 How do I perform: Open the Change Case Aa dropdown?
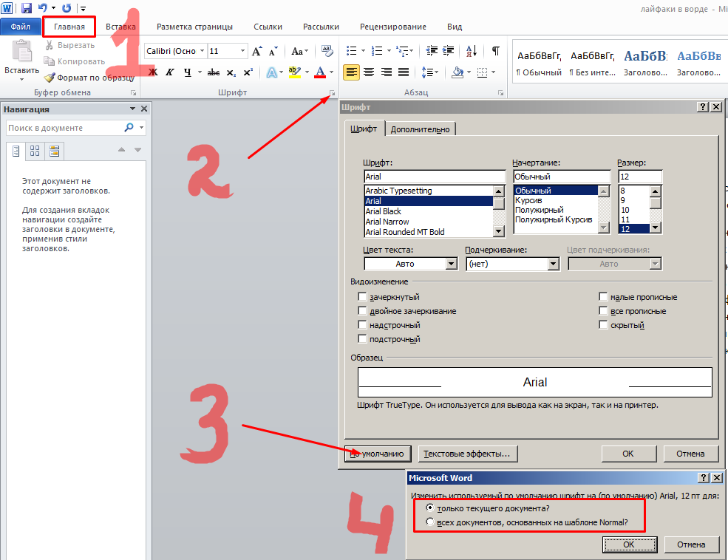[299, 51]
